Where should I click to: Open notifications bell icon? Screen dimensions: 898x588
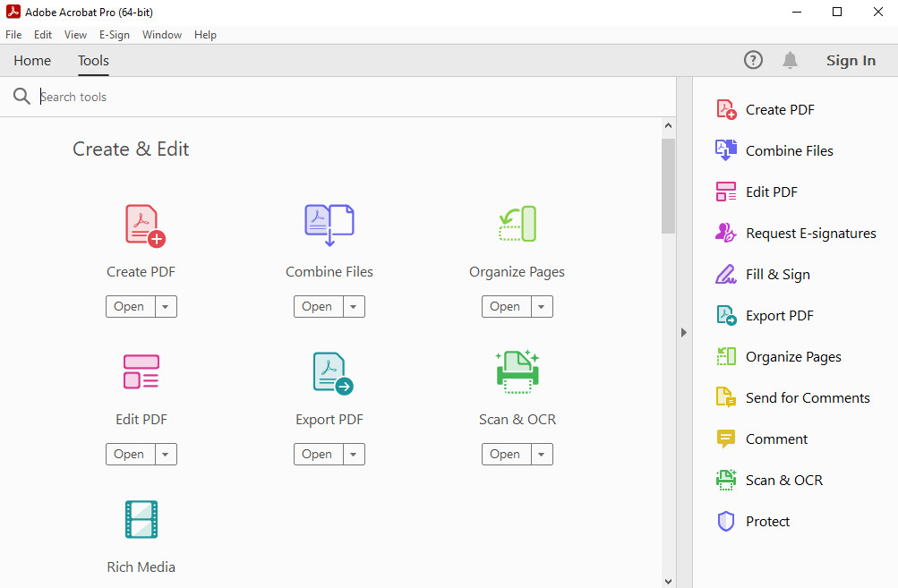click(790, 60)
